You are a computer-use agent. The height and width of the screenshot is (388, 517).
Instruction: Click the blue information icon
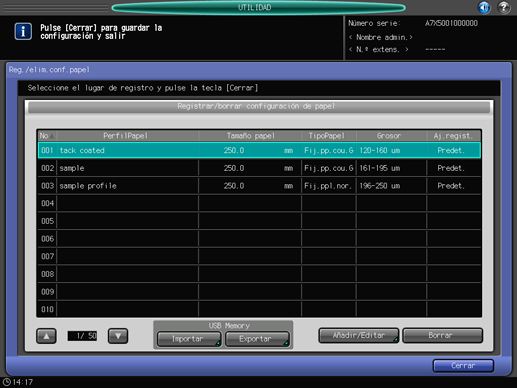[23, 32]
